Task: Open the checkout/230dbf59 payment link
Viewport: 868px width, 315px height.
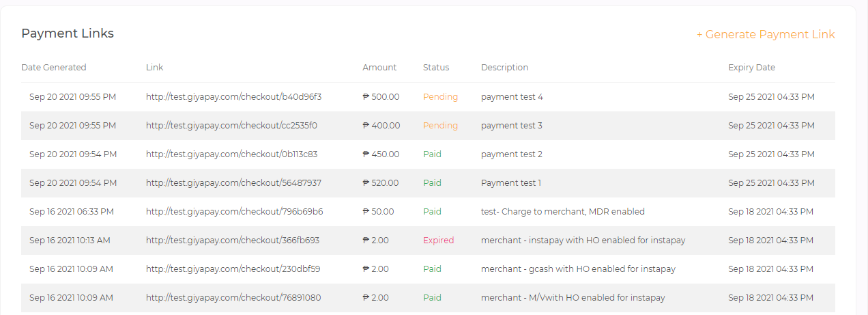Action: coord(233,269)
